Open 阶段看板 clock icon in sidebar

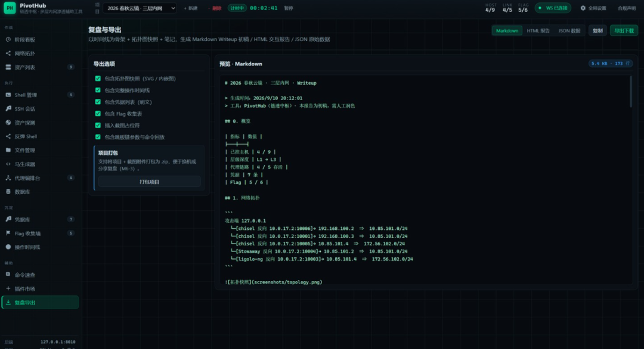(x=8, y=40)
